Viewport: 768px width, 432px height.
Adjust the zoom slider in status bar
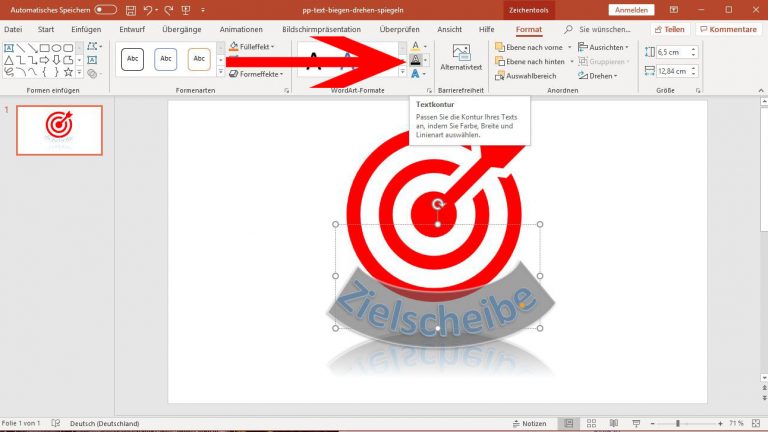678,424
